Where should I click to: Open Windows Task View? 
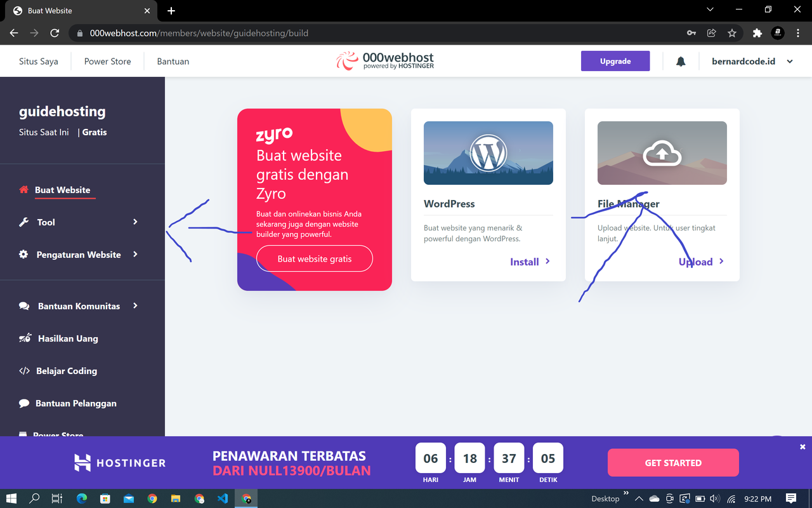click(56, 498)
